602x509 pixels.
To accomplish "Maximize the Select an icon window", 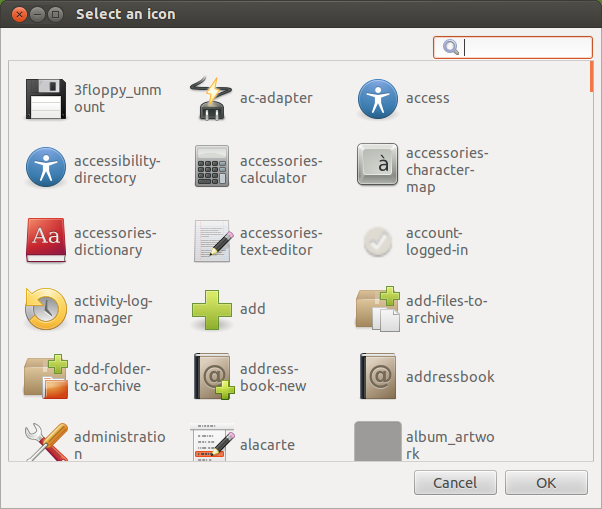I will pyautogui.click(x=56, y=15).
